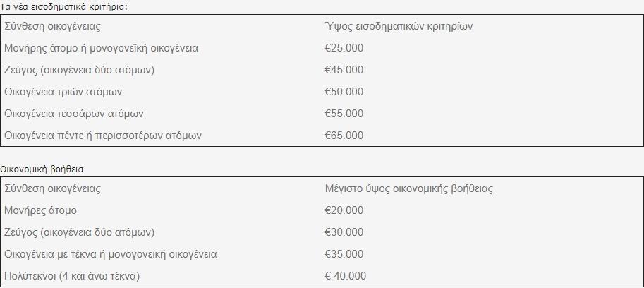Click the 'Πολύτεκνοι (4 και άνω τέκνα)' cell
644x288 pixels.
(x=72, y=276)
